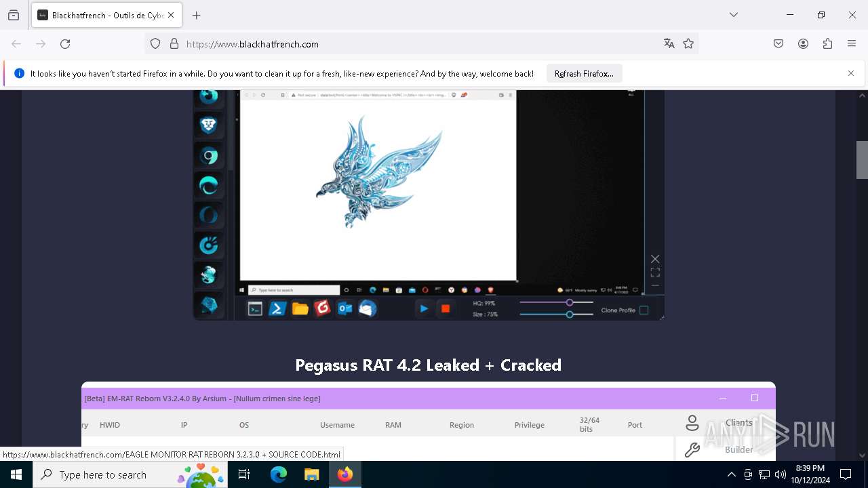Viewport: 868px width, 488px height.
Task: Open the Firefox application menu
Action: pyautogui.click(x=852, y=44)
